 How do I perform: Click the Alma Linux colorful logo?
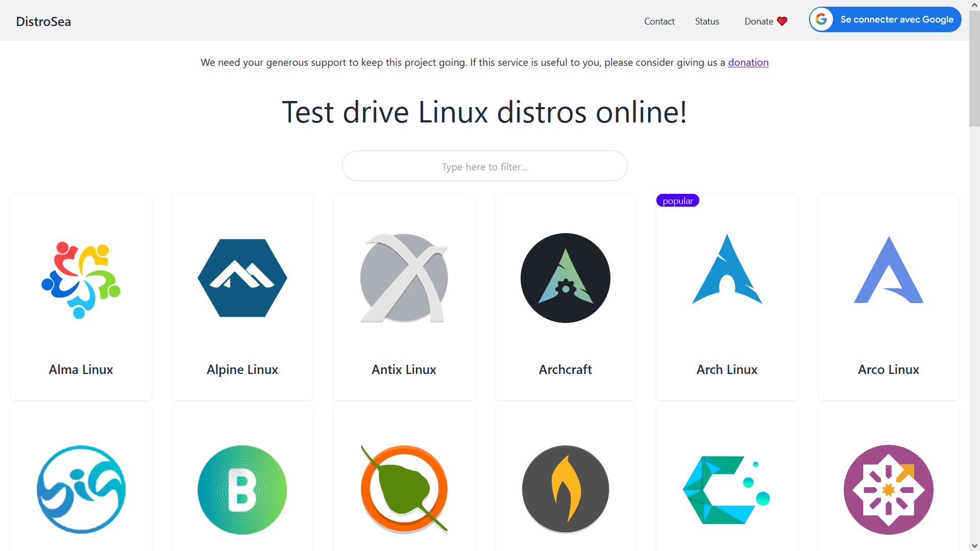tap(81, 280)
